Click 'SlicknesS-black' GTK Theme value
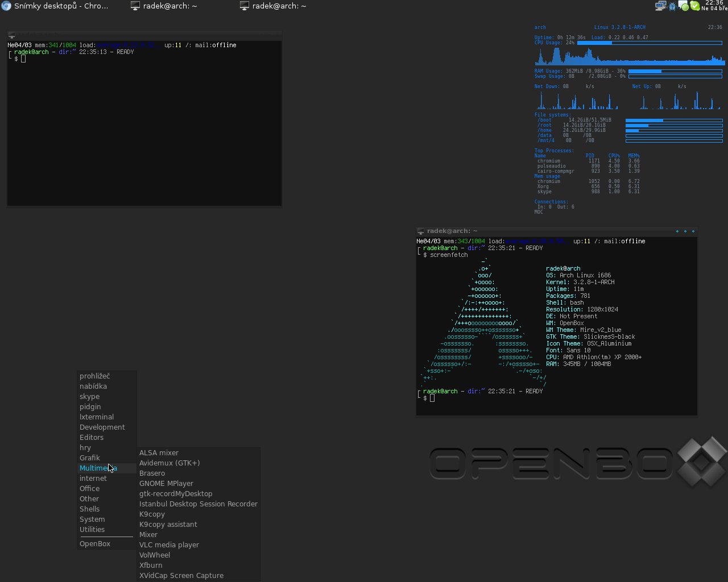 (609, 336)
